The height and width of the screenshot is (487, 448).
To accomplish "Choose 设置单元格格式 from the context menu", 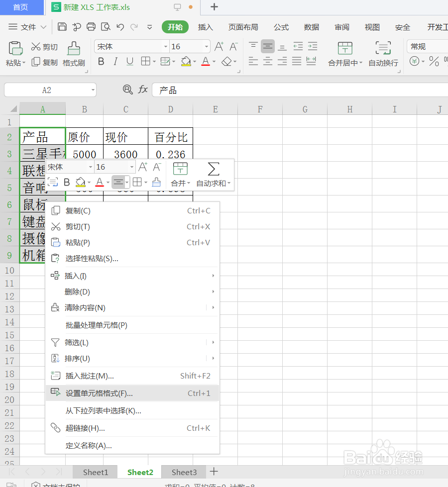I will click(100, 392).
